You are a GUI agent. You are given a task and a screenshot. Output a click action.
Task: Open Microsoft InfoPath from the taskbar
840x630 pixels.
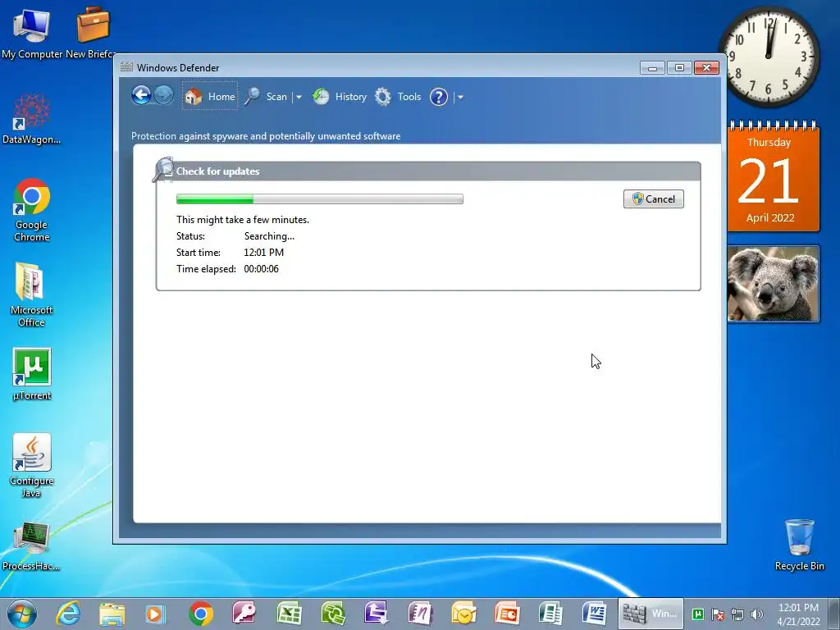376,614
